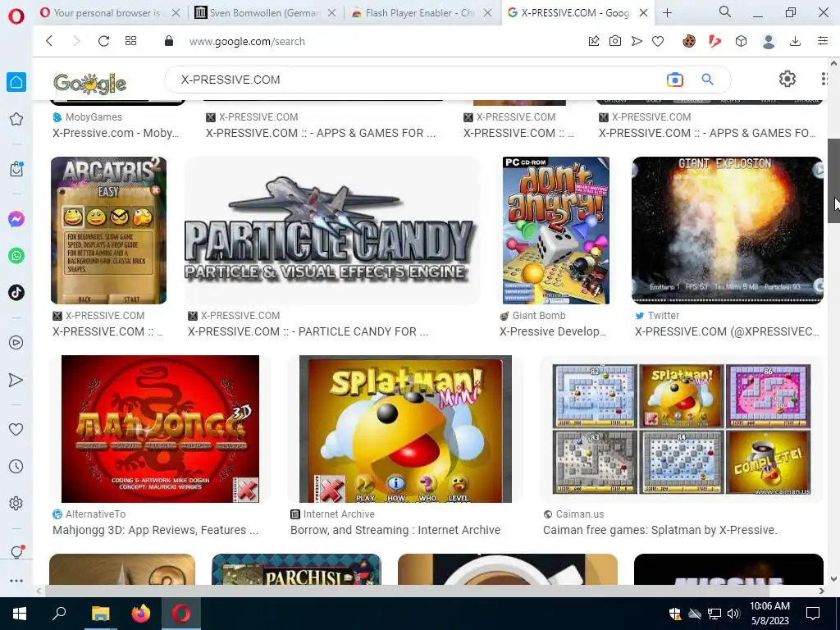Open sidebar Player icon
This screenshot has width=840, height=630.
(16, 342)
